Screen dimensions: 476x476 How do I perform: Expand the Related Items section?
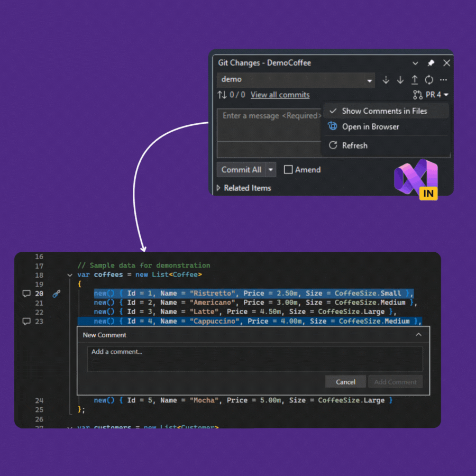(219, 188)
